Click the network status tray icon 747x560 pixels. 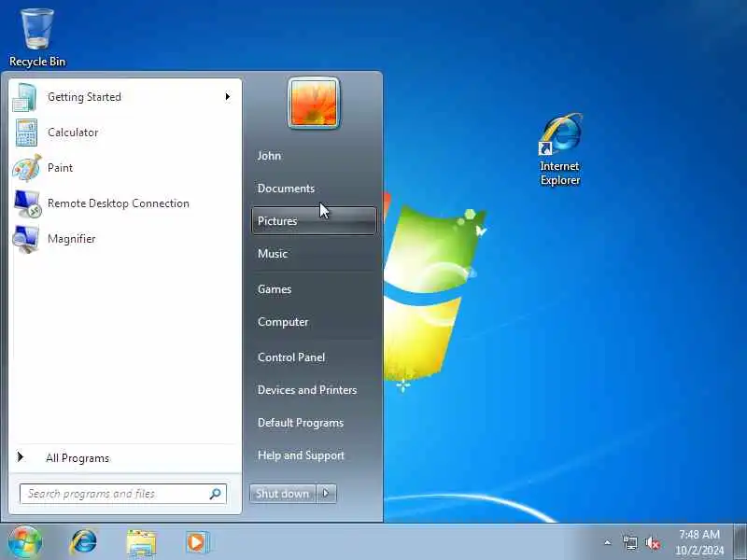click(x=630, y=542)
